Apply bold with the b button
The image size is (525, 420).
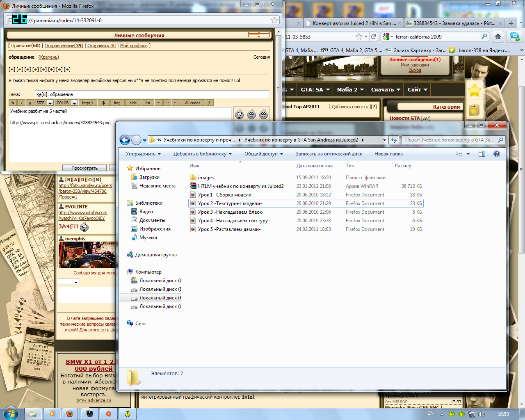coord(13,103)
